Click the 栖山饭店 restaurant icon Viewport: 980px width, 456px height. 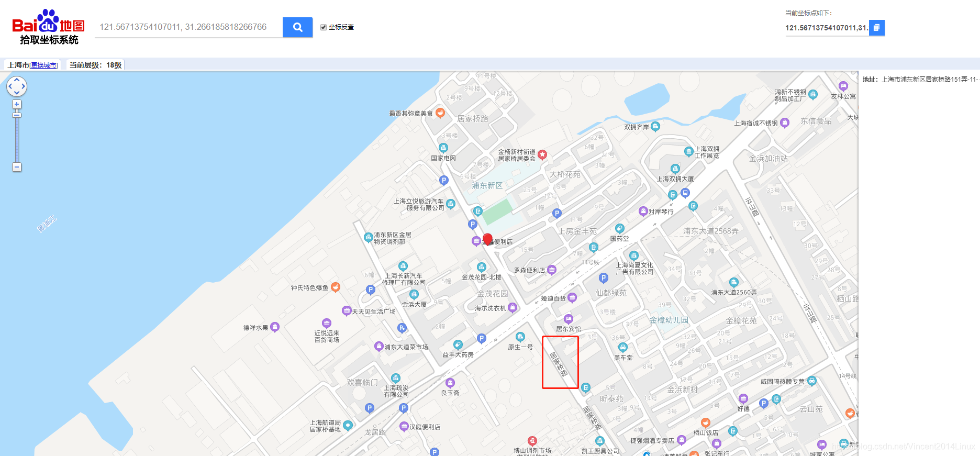(x=706, y=422)
